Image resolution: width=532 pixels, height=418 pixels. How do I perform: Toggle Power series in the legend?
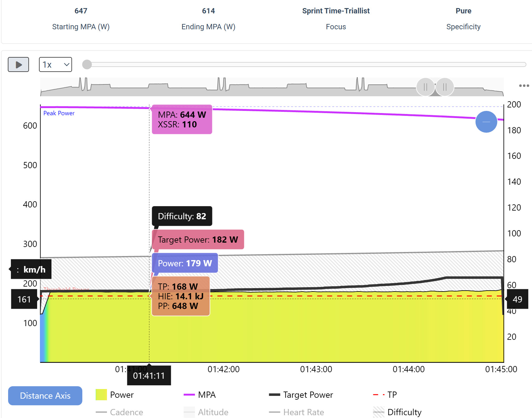point(115,395)
